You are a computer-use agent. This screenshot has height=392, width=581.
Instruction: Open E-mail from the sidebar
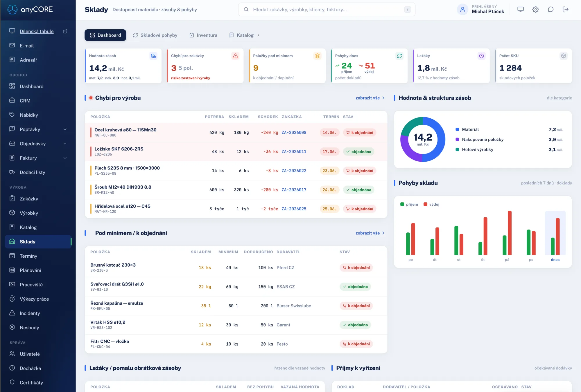[x=38, y=46]
